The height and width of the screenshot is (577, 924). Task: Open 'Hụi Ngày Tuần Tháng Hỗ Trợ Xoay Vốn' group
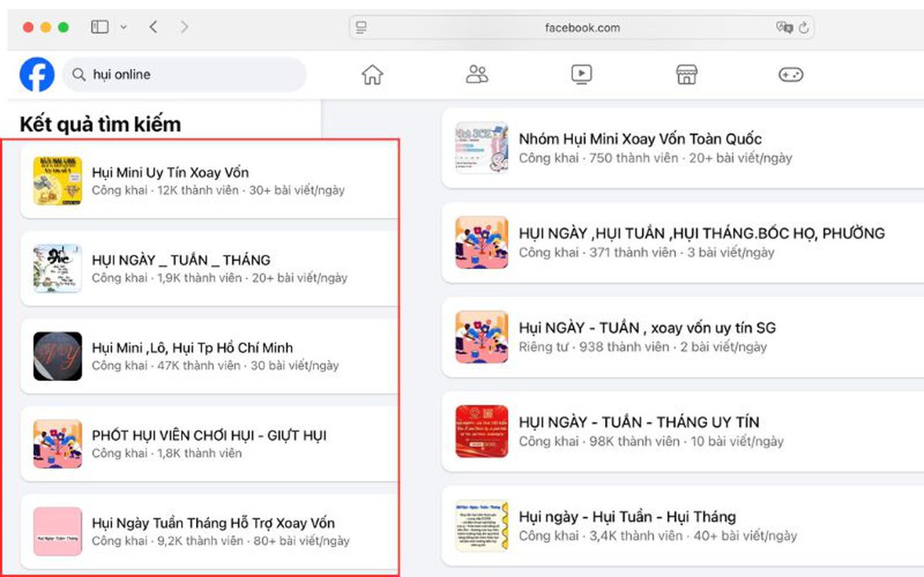point(213,523)
